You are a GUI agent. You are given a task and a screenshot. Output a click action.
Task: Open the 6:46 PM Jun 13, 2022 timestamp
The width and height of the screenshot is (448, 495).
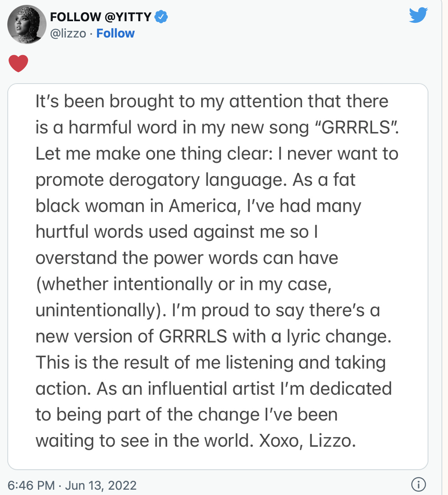tap(72, 485)
